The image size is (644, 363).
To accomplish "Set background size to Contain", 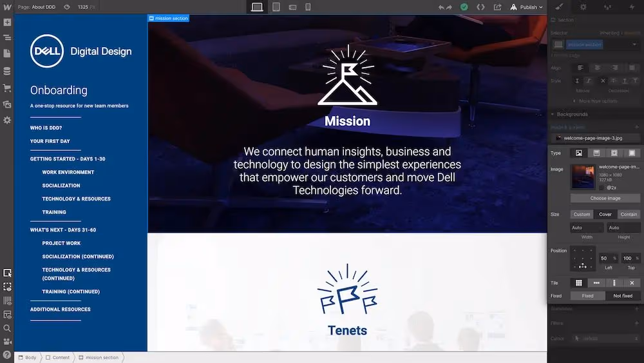I will pyautogui.click(x=629, y=214).
